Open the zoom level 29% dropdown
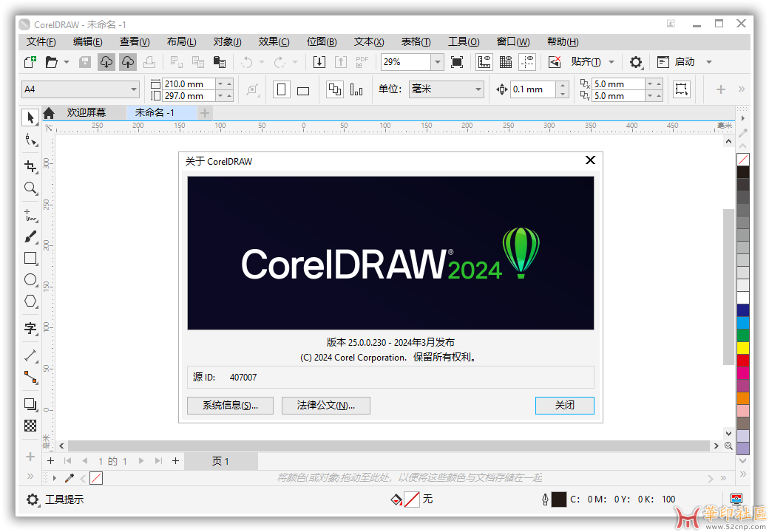769x532 pixels. pyautogui.click(x=438, y=62)
